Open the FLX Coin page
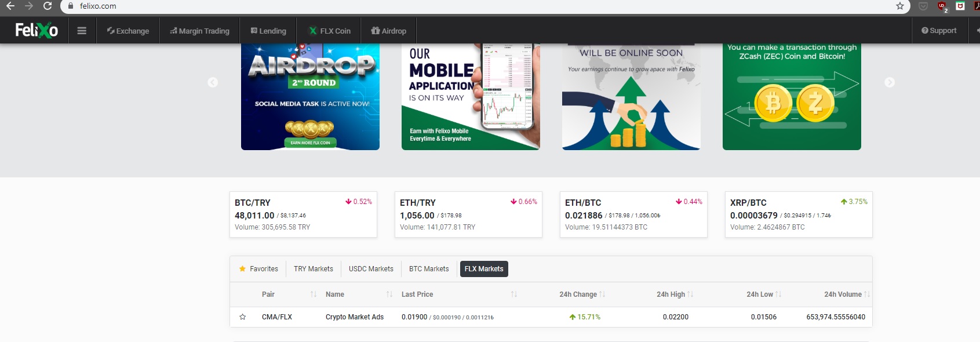Image resolution: width=980 pixels, height=342 pixels. pos(329,31)
